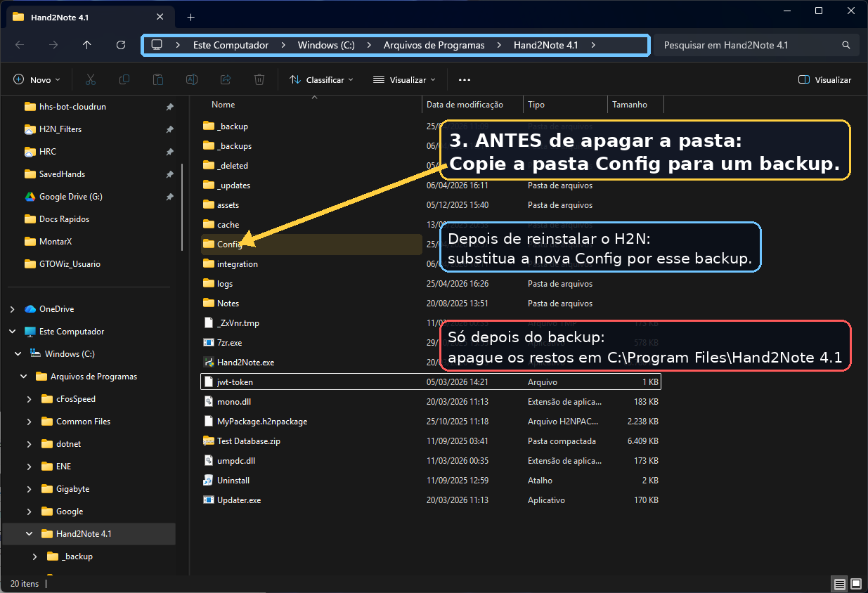
Task: Close the Hand2Note 4.1 tab
Action: point(162,17)
